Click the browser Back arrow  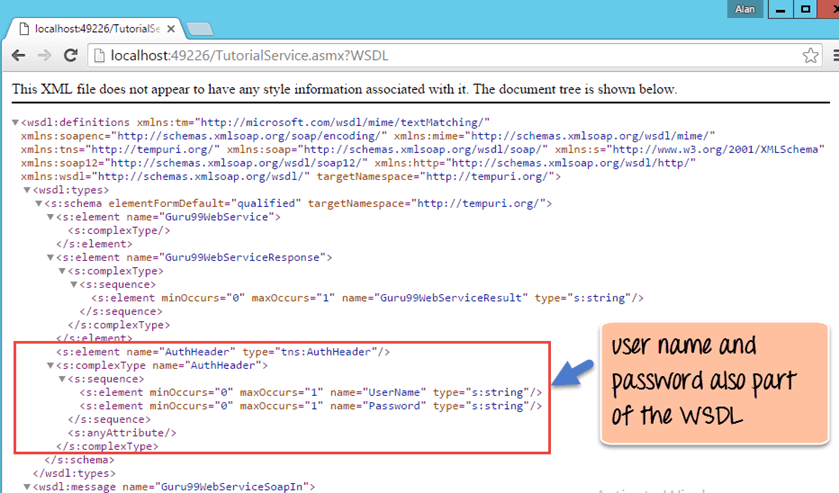18,57
